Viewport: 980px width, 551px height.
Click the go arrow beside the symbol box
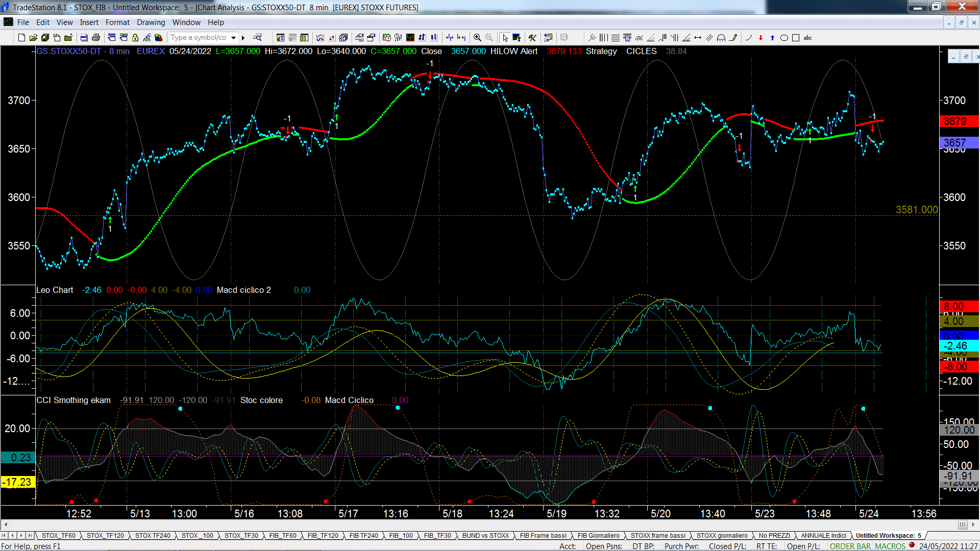click(243, 37)
